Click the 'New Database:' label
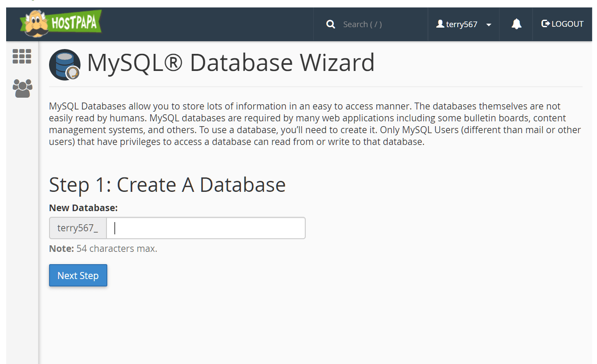The image size is (597, 364). tap(83, 208)
